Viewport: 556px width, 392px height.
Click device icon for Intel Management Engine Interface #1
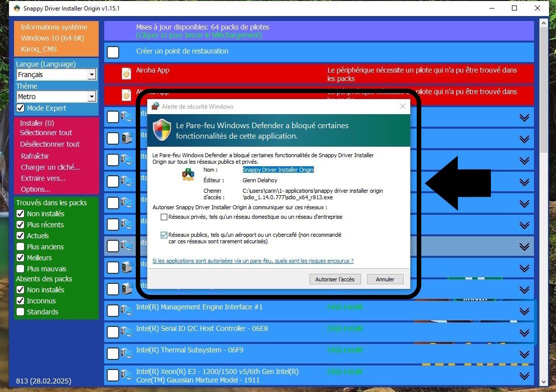[126, 310]
